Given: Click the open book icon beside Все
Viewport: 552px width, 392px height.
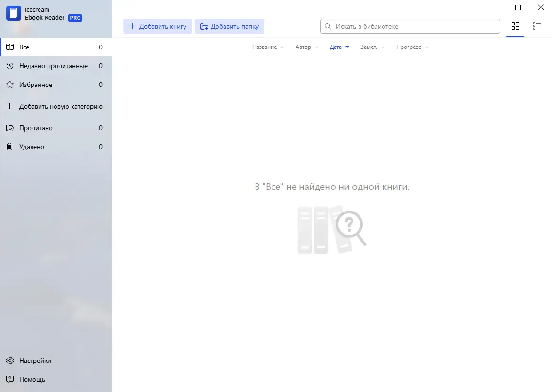Looking at the screenshot, I should (10, 47).
